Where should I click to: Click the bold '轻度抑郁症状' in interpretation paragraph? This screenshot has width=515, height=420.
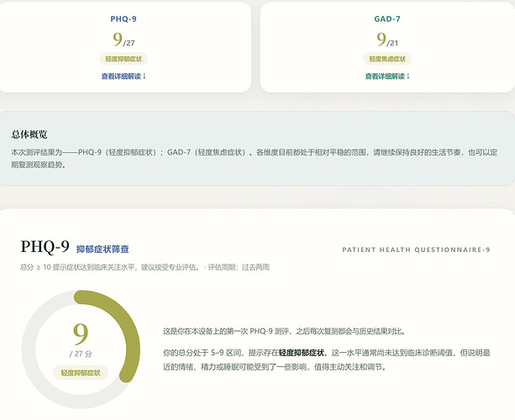pyautogui.click(x=301, y=353)
